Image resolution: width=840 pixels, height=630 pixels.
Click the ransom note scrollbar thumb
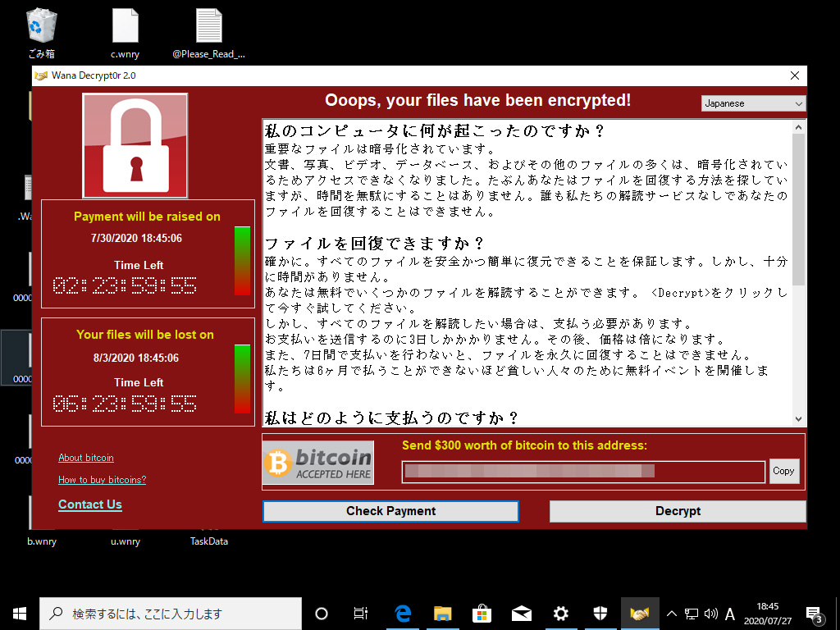click(798, 209)
